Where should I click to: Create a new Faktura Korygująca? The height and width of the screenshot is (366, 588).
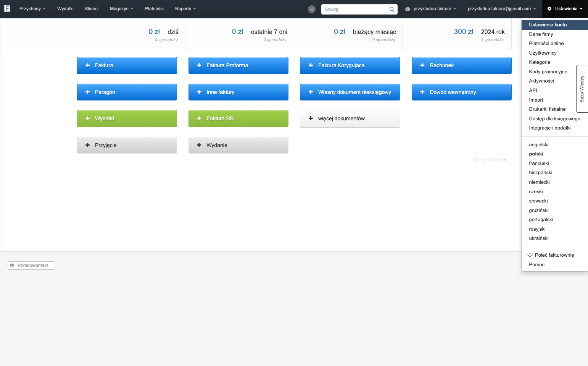(x=350, y=65)
